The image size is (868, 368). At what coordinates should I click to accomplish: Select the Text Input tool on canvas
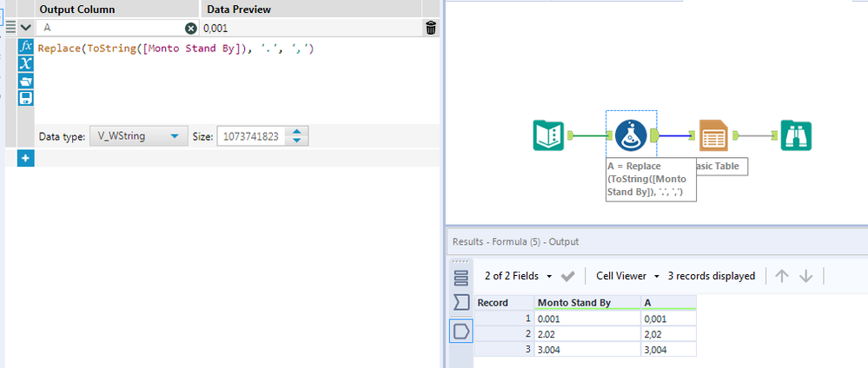coord(548,135)
